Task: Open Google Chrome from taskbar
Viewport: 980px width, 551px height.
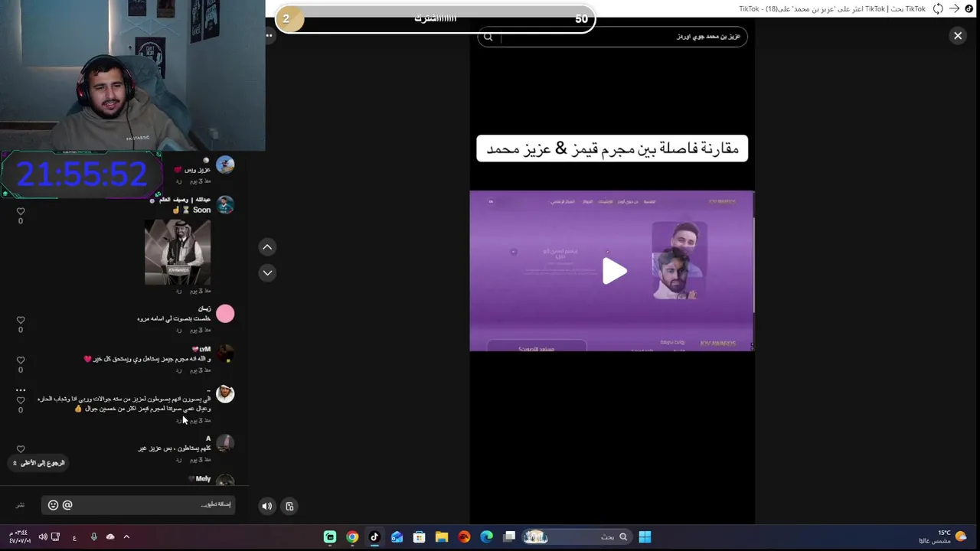Action: point(352,537)
